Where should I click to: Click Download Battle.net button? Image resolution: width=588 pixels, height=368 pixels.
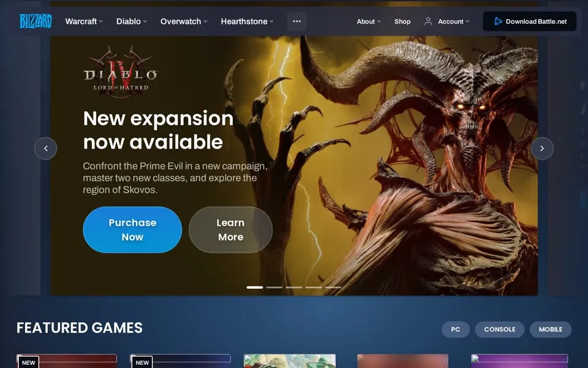coord(529,21)
